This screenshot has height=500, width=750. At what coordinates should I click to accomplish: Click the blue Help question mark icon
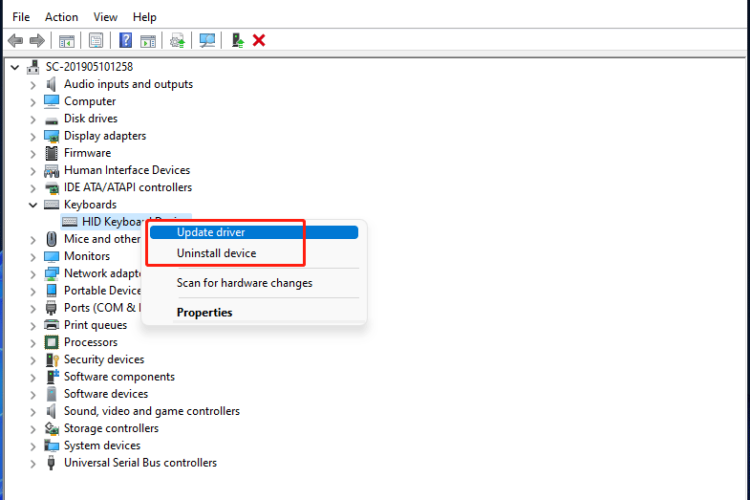click(126, 40)
